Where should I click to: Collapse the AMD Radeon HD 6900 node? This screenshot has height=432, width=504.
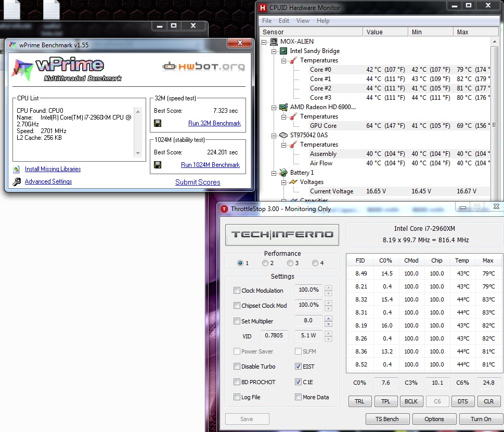point(274,108)
